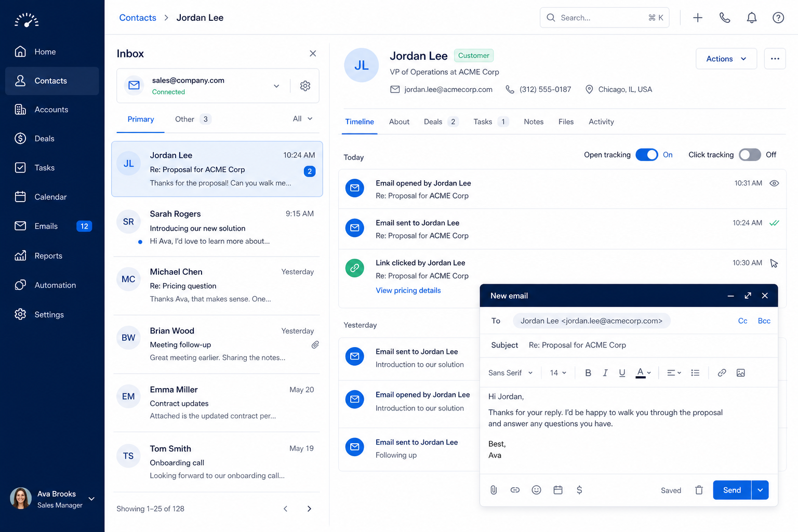Open inbox settings gear icon

pos(305,86)
